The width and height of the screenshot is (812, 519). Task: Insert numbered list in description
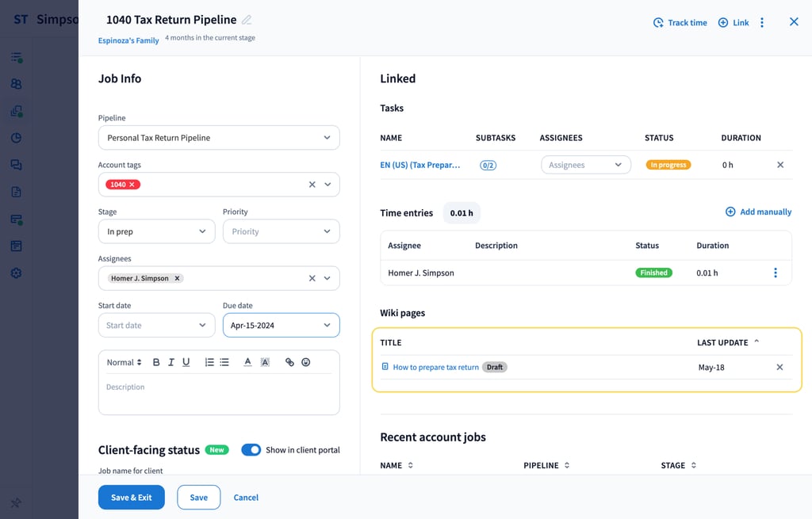pos(209,362)
